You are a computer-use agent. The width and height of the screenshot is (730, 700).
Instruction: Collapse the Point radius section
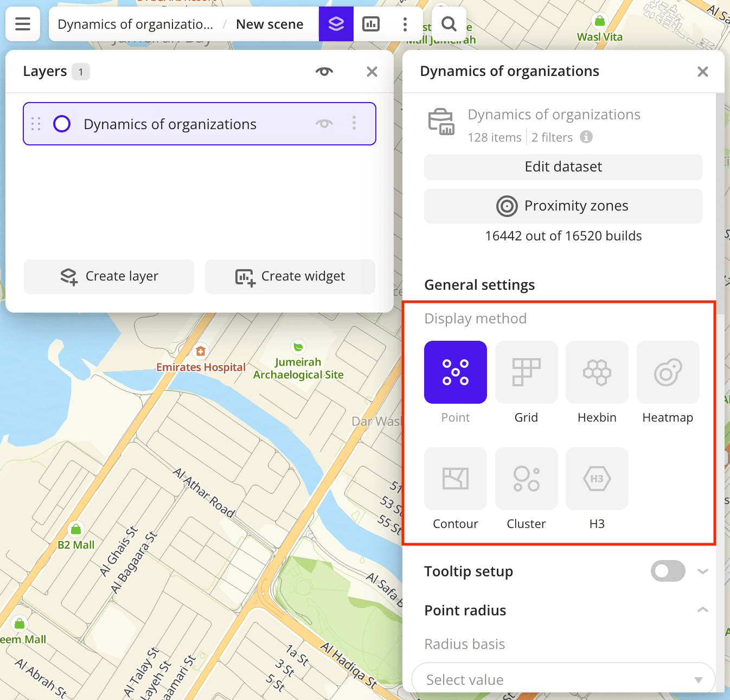tap(702, 610)
